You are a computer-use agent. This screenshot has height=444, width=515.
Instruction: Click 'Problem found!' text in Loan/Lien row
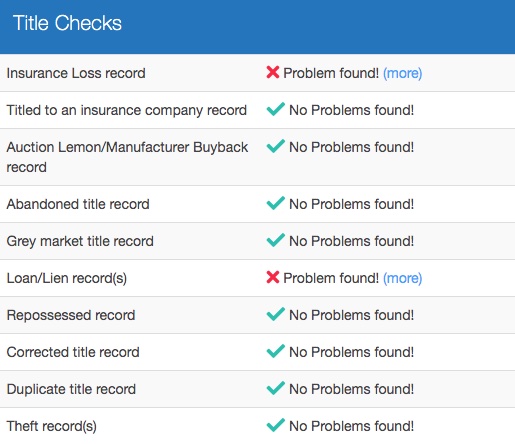(331, 278)
